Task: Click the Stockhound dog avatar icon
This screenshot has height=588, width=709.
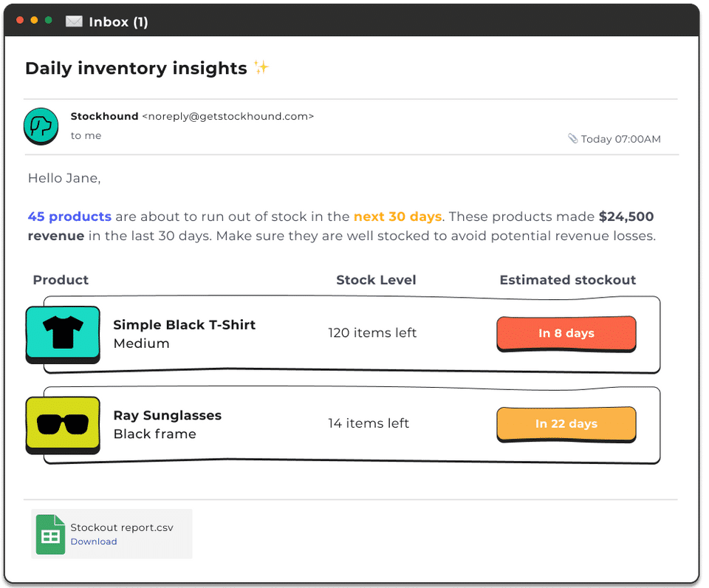Action: (x=40, y=126)
